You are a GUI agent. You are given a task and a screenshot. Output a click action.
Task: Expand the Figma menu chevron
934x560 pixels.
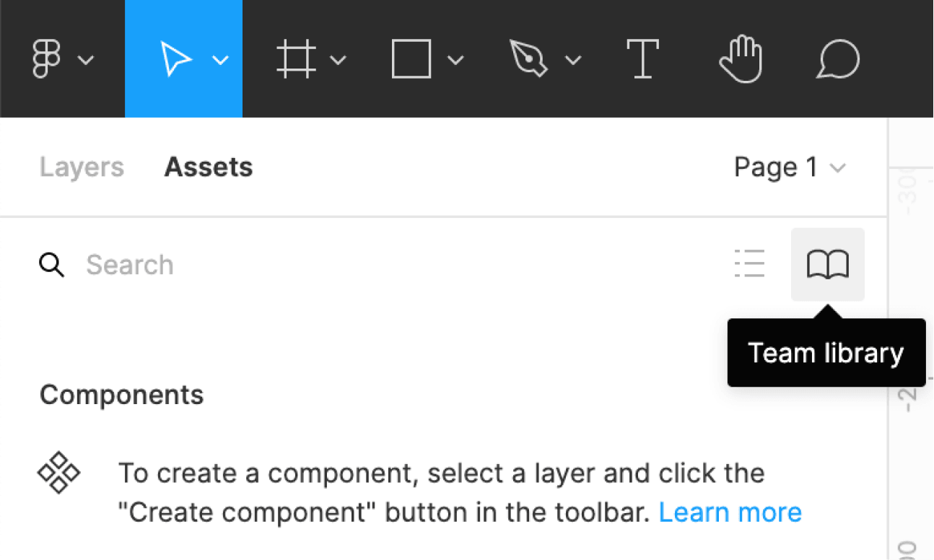[x=86, y=60]
